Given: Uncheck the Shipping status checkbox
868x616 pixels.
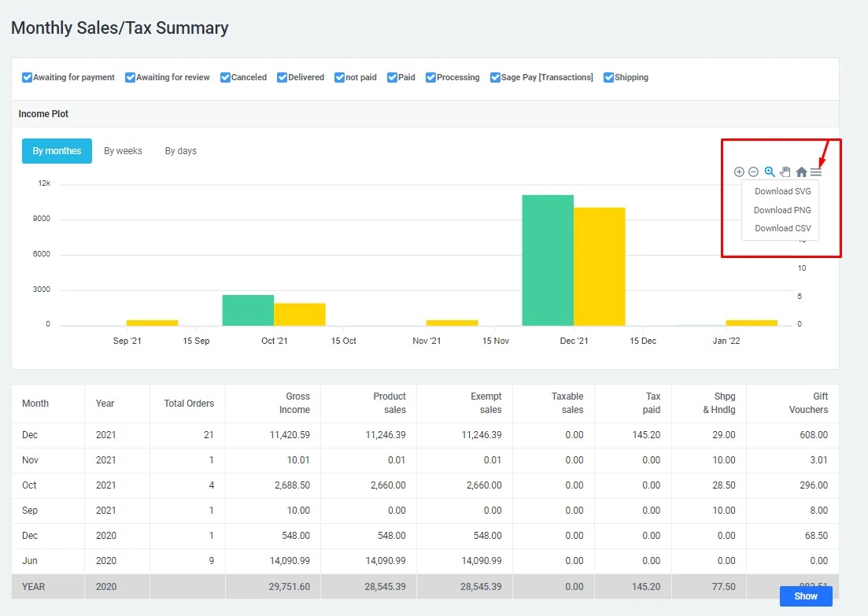Looking at the screenshot, I should pos(608,76).
